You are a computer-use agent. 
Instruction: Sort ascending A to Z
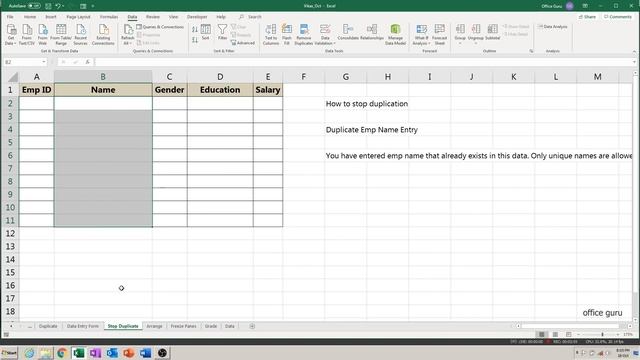click(x=195, y=30)
